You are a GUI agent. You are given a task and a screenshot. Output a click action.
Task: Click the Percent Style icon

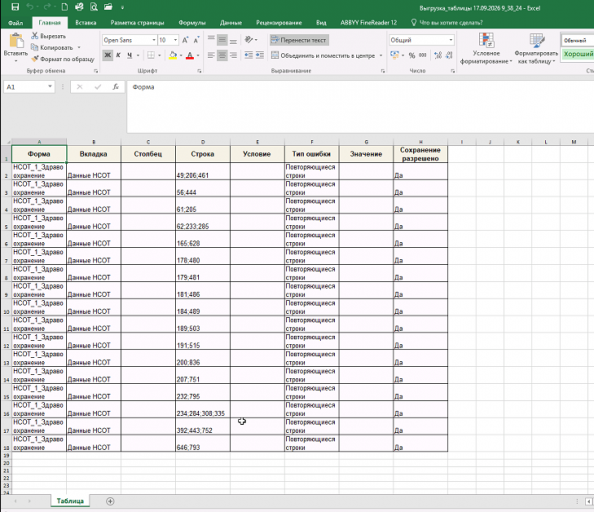point(412,55)
